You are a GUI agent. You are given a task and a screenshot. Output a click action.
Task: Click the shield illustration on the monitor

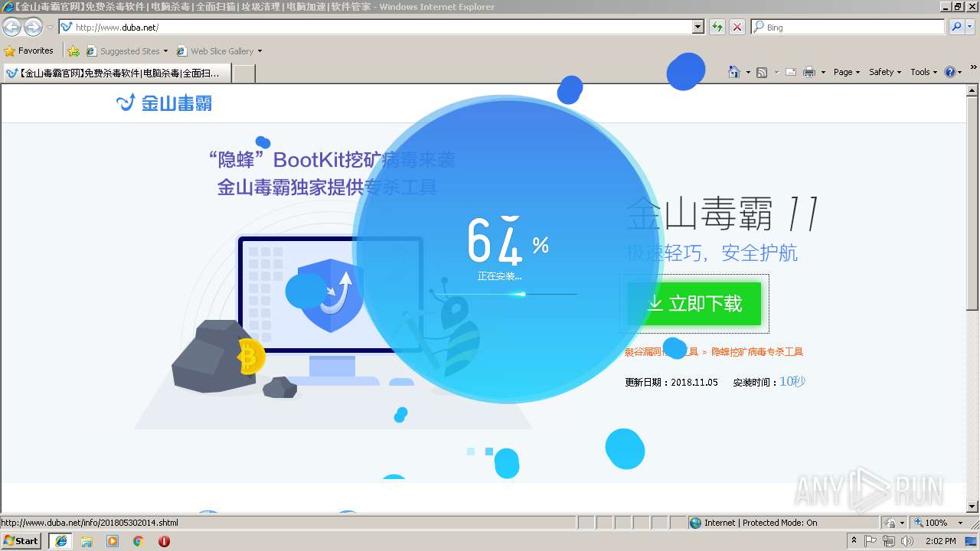coord(331,295)
